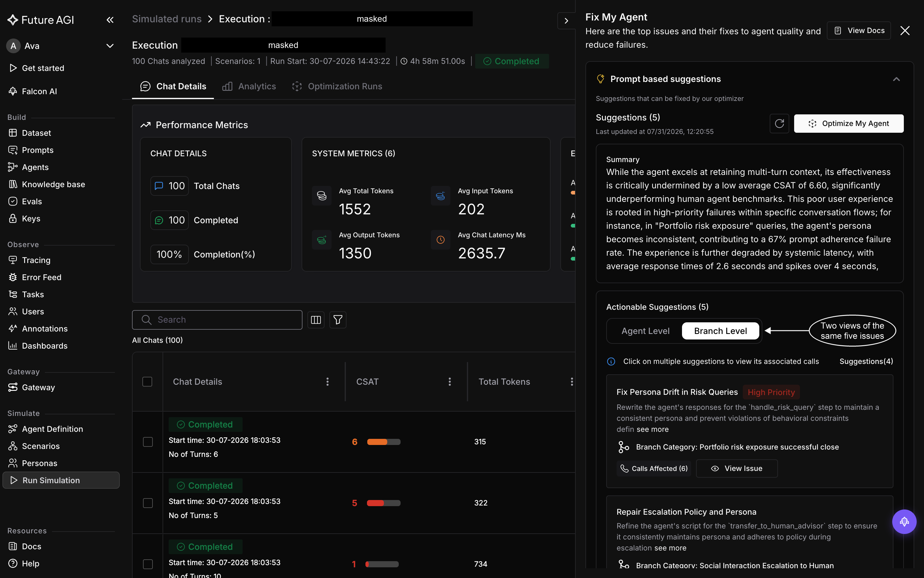This screenshot has width=924, height=578.
Task: Select the Fix Persona Drift suggestion card title
Action: (x=677, y=392)
